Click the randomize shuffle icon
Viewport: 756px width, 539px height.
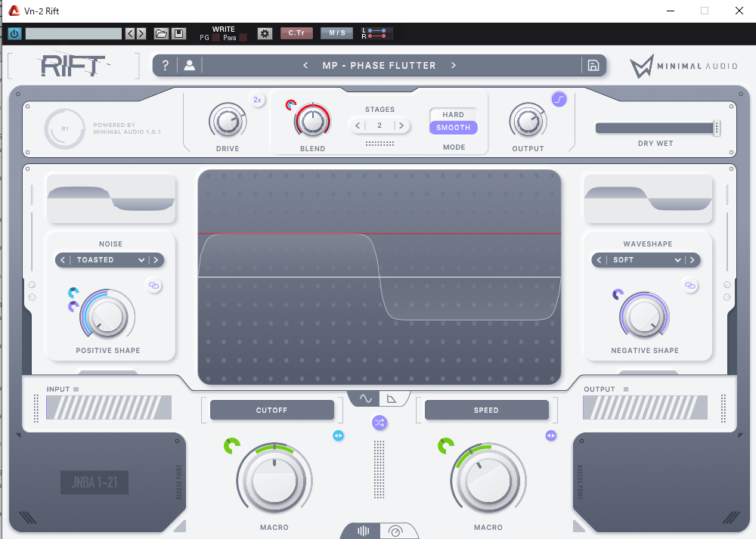380,423
